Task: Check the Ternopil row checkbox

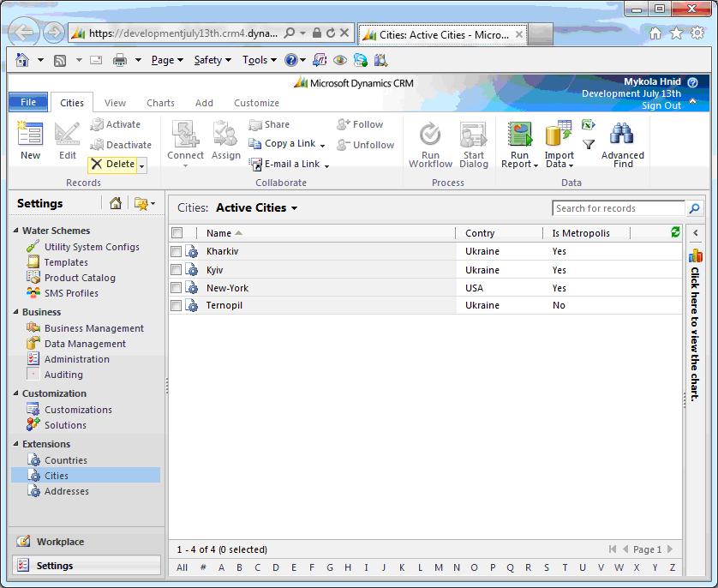Action: coord(176,305)
